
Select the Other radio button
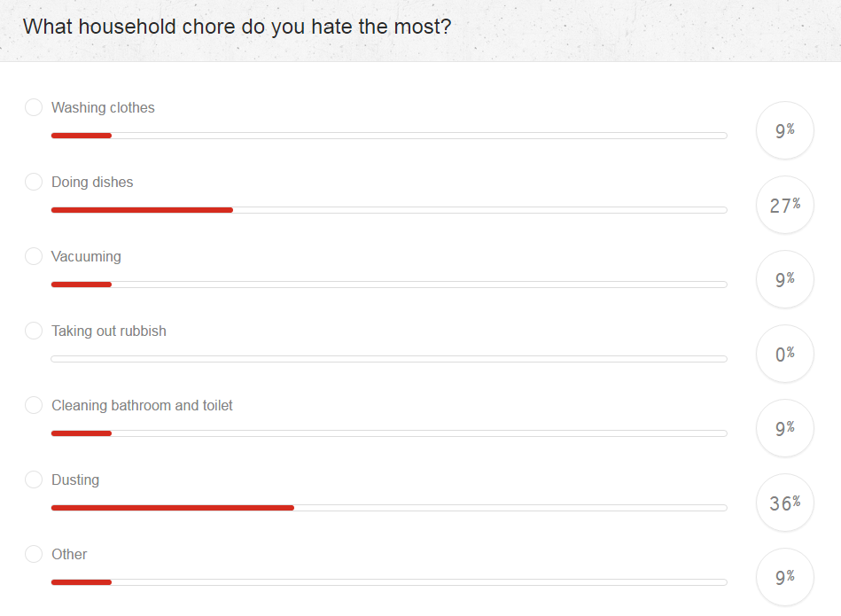pos(34,553)
